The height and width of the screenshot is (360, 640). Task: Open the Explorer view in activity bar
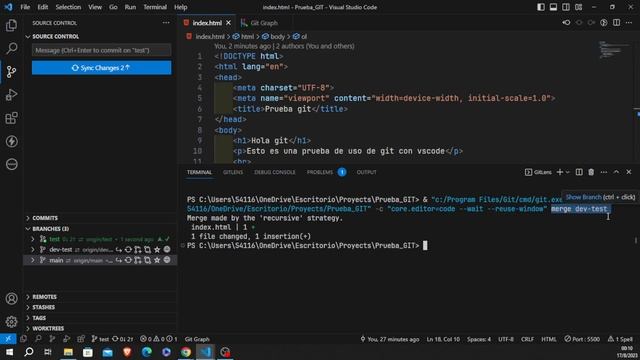tap(11, 26)
